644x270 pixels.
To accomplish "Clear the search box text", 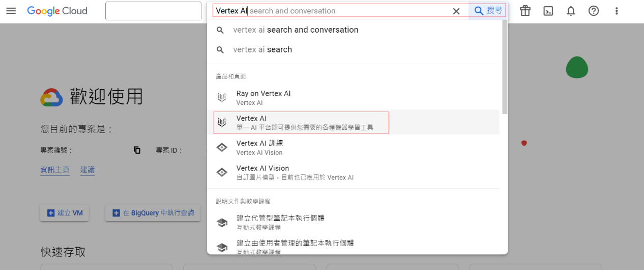I will click(456, 11).
